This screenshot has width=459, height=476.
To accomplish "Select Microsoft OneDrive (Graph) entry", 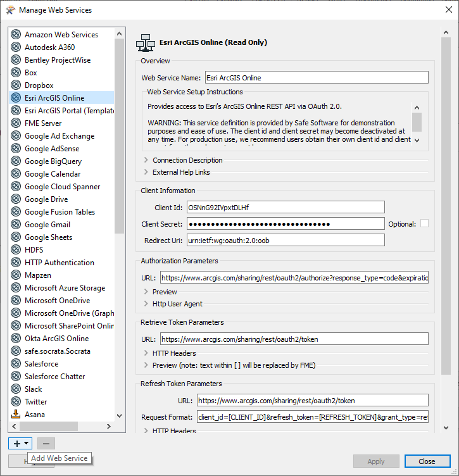I will (61, 313).
